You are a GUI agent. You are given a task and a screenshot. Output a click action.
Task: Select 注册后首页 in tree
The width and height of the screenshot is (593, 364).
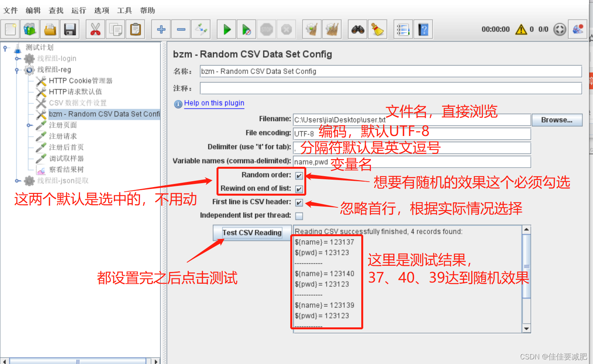pyautogui.click(x=66, y=147)
